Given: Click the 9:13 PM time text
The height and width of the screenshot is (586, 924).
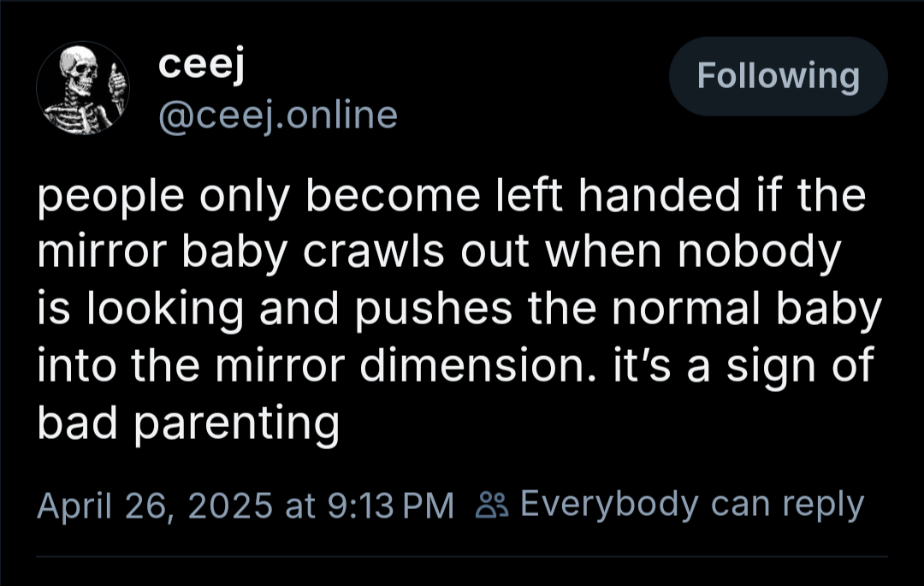Looking at the screenshot, I should tap(388, 505).
